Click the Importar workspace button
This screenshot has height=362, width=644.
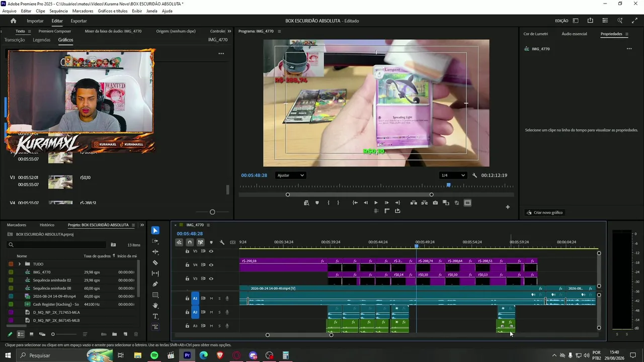[35, 21]
